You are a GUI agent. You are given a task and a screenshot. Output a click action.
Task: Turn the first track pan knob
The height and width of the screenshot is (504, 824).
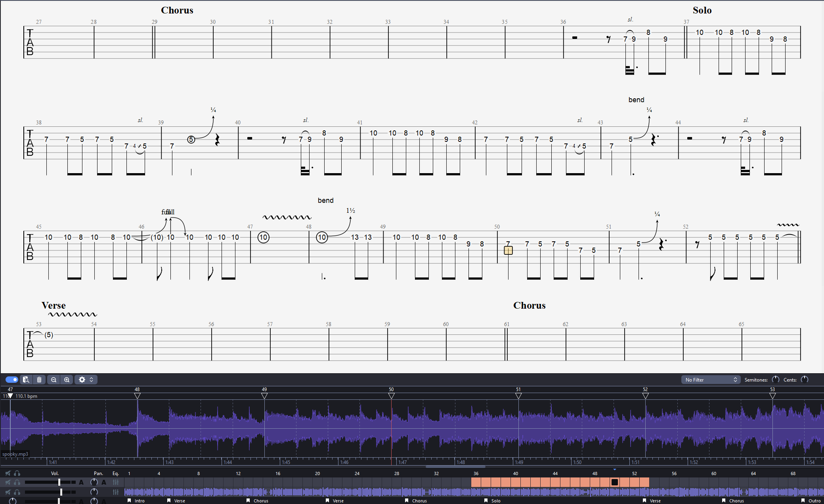tap(94, 482)
